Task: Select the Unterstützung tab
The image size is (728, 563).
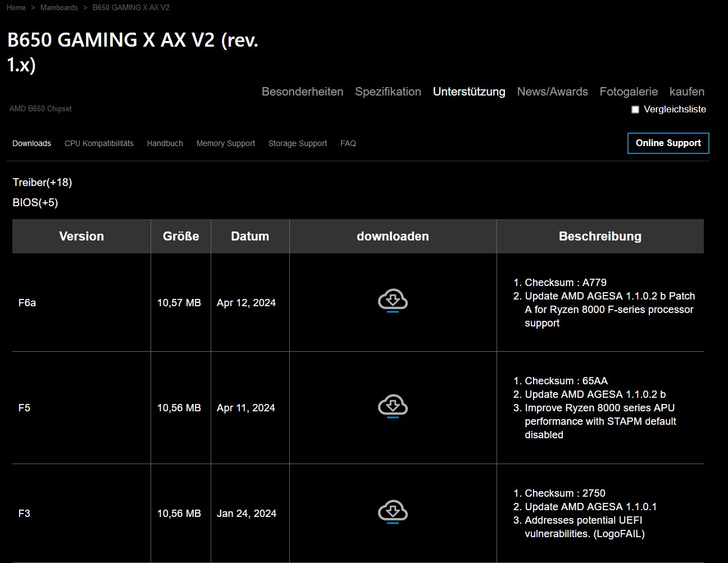Action: pos(469,92)
